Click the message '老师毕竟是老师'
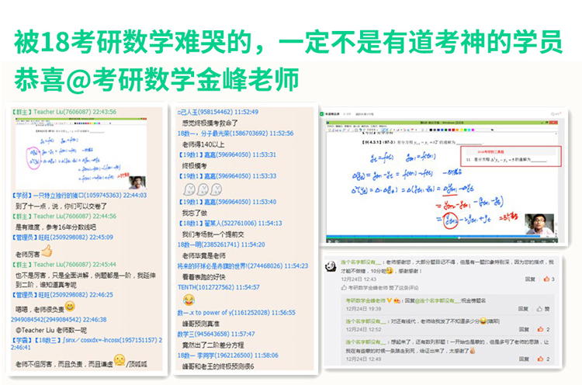This screenshot has height=392, width=582. pyautogui.click(x=203, y=255)
